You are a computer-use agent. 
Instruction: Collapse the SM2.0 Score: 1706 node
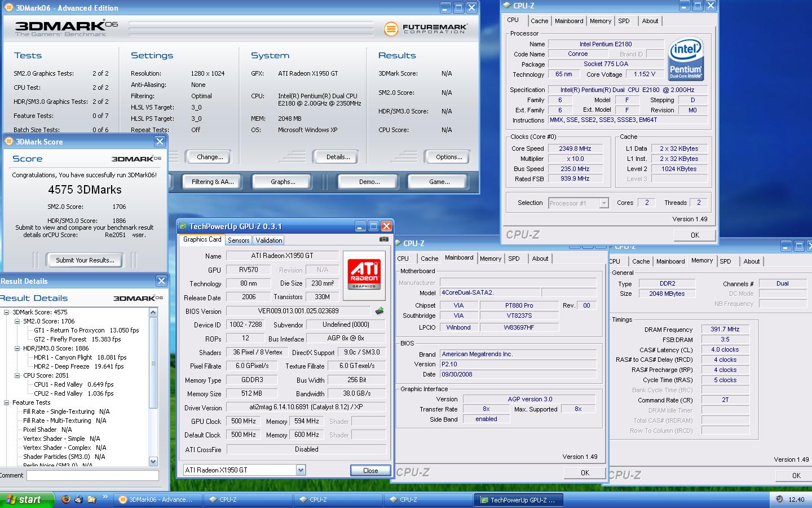pyautogui.click(x=17, y=321)
